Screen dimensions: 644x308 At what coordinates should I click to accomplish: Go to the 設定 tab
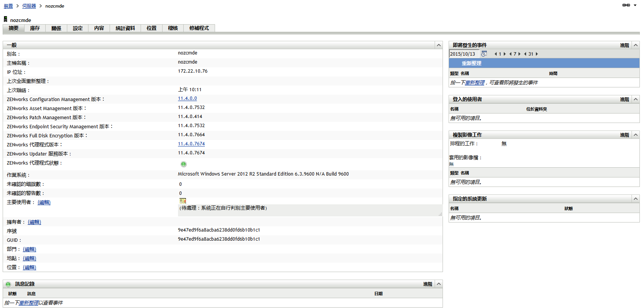tap(78, 28)
